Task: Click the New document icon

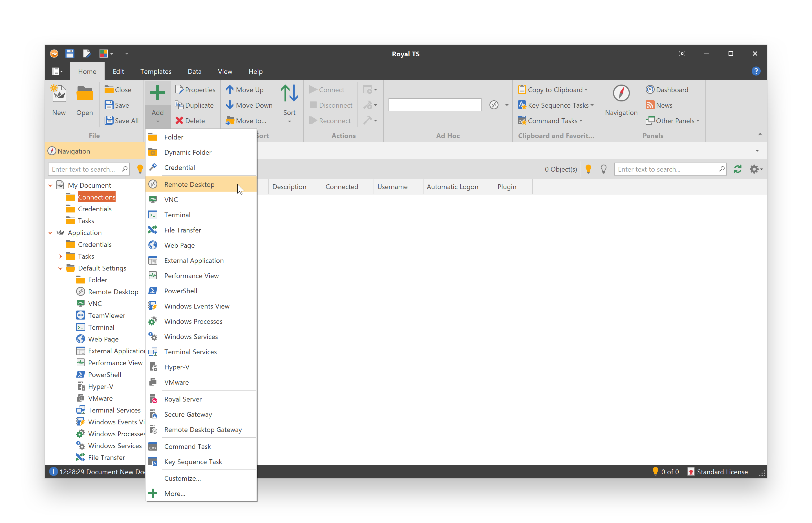Action: (x=58, y=94)
